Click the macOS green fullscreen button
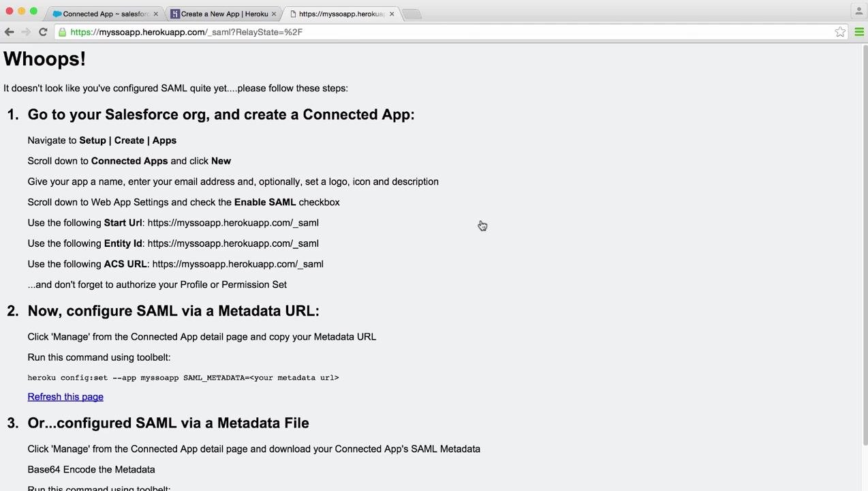 click(x=33, y=11)
